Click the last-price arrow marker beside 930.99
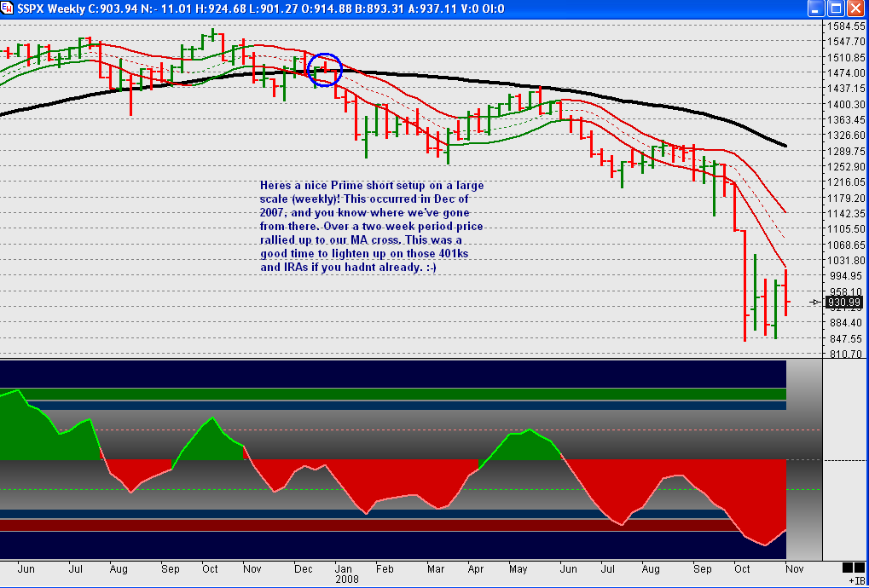Image resolution: width=869 pixels, height=588 pixels. point(815,302)
